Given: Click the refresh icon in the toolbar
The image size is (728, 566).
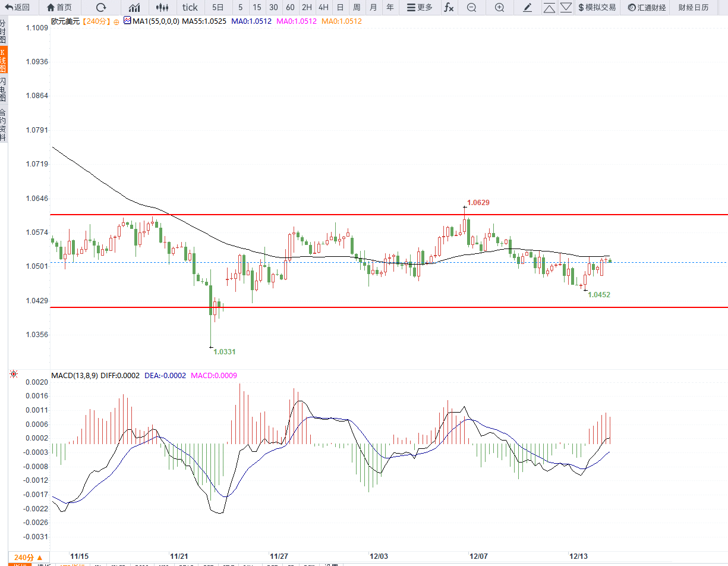Looking at the screenshot, I should 101,8.
